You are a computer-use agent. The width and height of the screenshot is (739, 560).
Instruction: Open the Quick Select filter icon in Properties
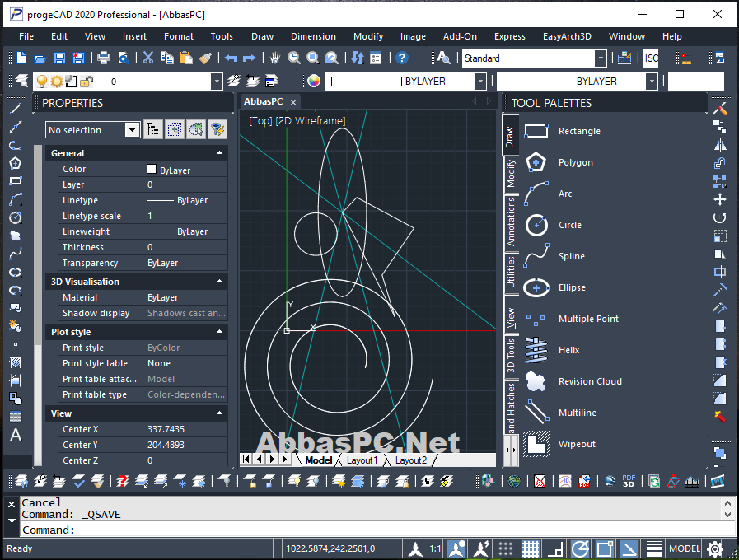(x=217, y=129)
